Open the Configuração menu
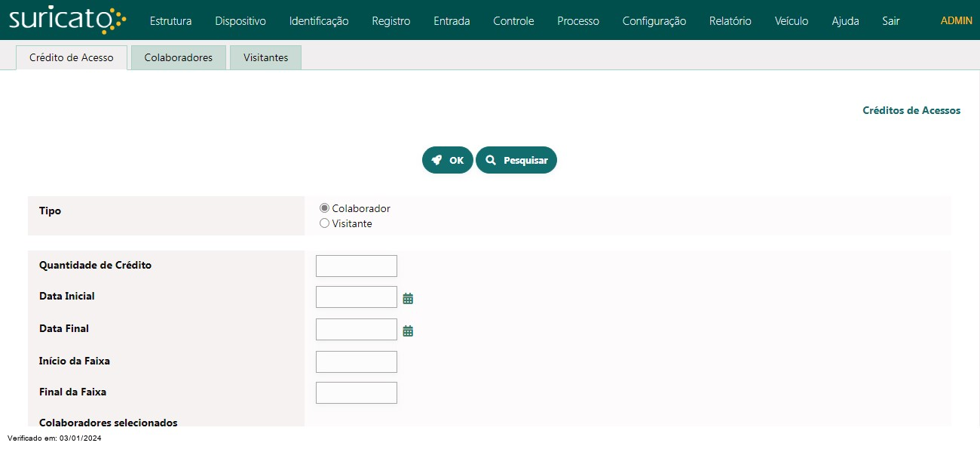980x449 pixels. coord(654,21)
